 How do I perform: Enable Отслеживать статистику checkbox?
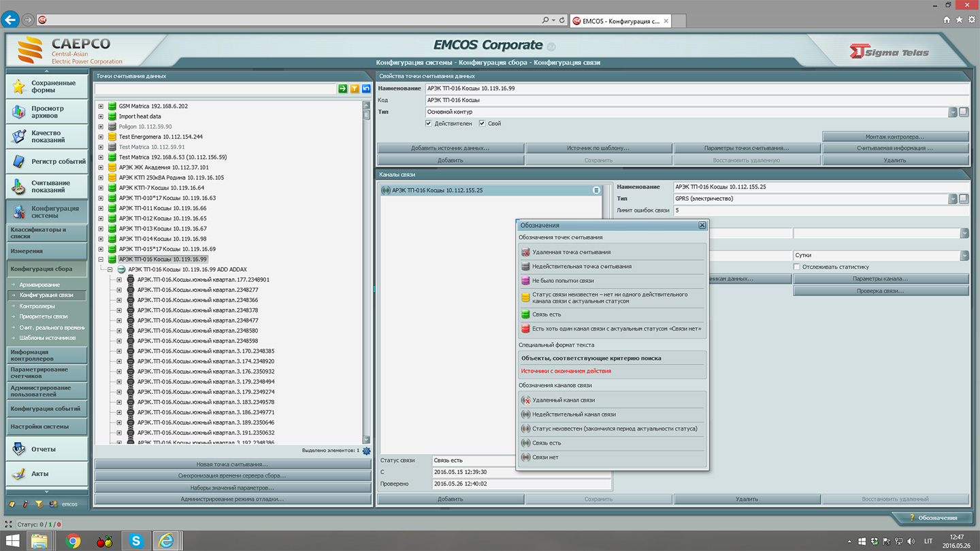[x=797, y=267]
